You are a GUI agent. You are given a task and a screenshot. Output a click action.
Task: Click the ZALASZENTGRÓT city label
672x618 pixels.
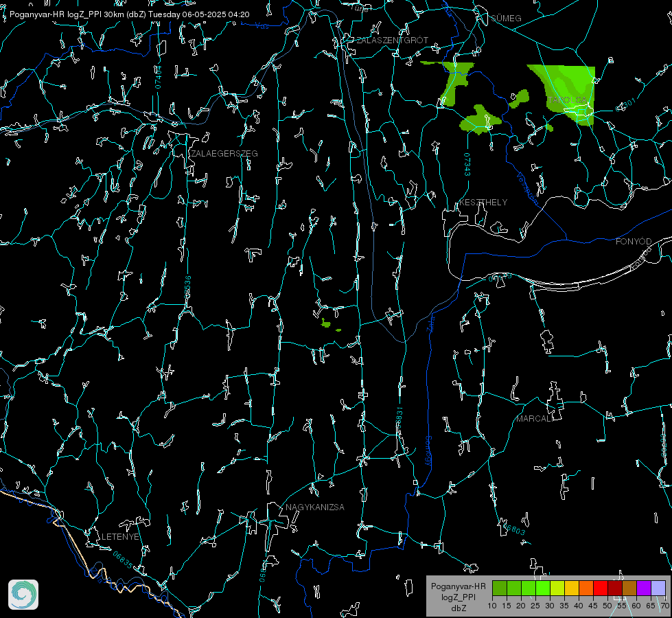[x=392, y=40]
